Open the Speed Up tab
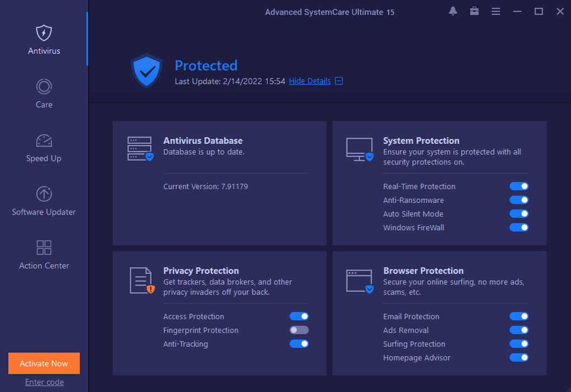 coord(44,148)
